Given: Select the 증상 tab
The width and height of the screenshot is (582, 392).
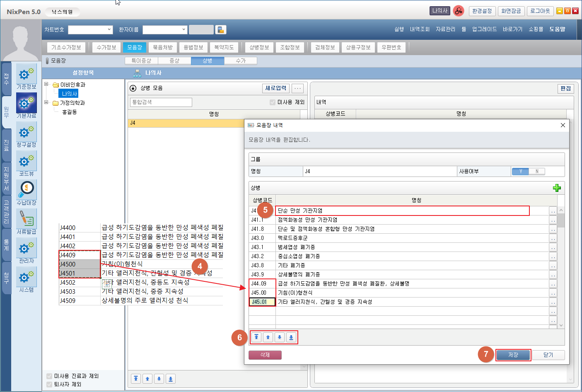Looking at the screenshot, I should coord(174,61).
